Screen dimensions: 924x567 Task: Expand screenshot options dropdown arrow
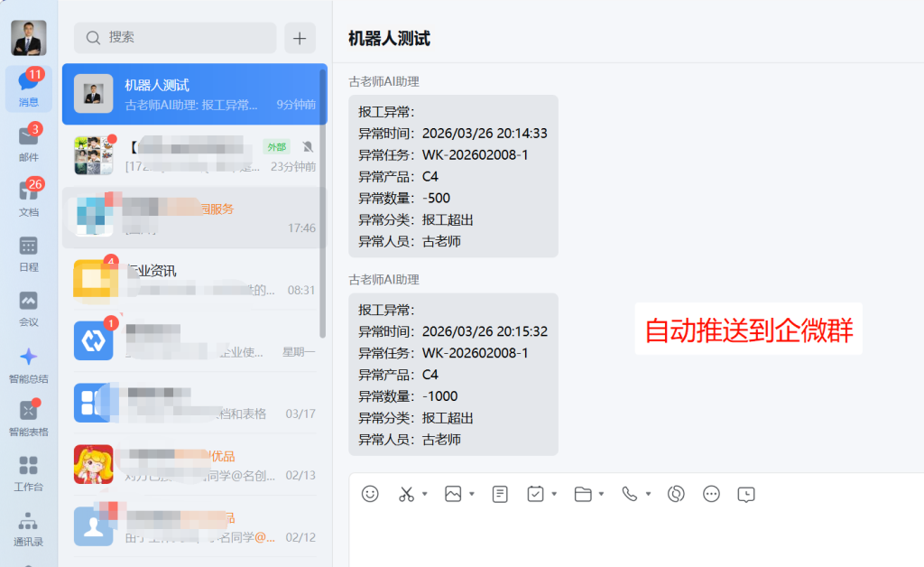tap(425, 494)
